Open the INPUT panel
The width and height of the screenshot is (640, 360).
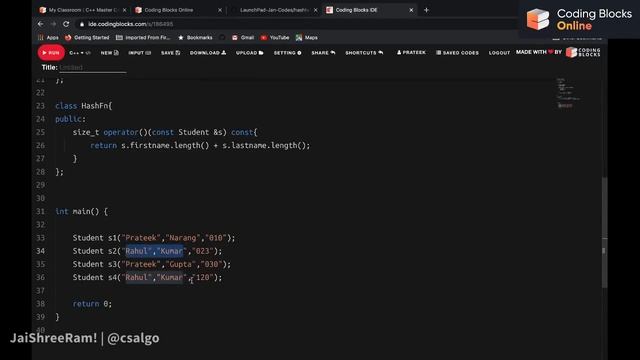click(x=139, y=53)
